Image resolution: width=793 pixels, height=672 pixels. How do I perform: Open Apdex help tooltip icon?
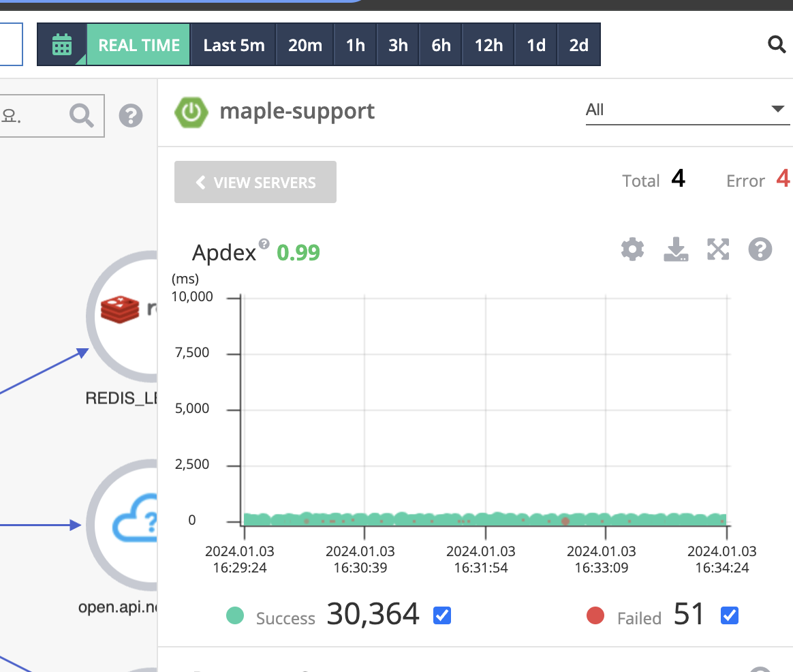coord(264,244)
